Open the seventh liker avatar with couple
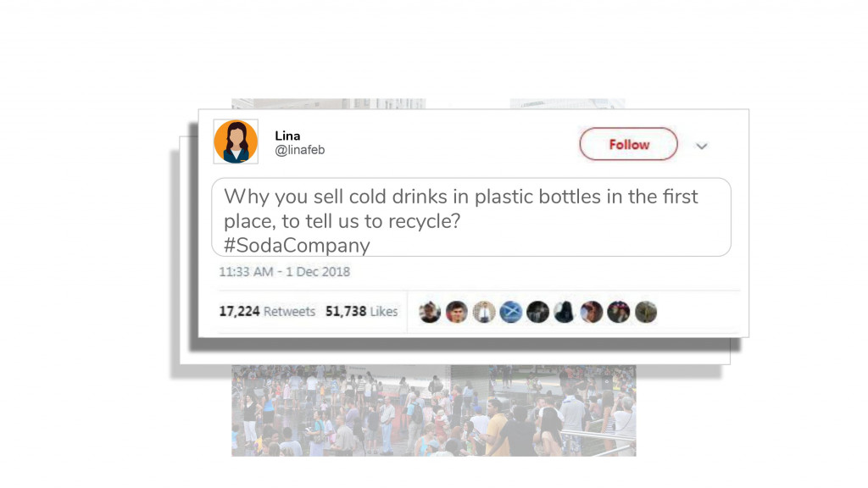 591,312
